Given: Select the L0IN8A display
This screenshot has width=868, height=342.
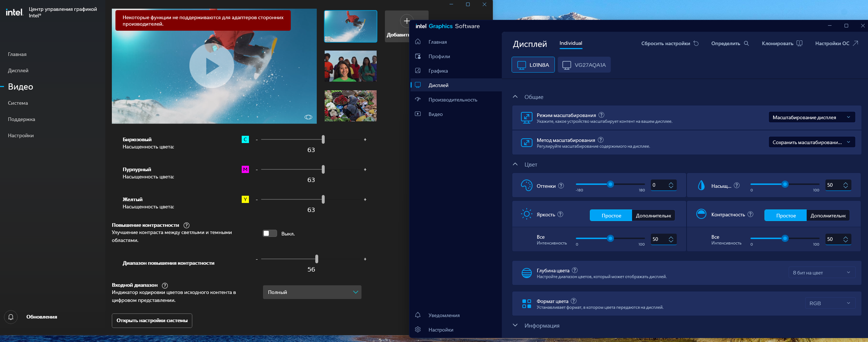Looking at the screenshot, I should click(x=533, y=65).
